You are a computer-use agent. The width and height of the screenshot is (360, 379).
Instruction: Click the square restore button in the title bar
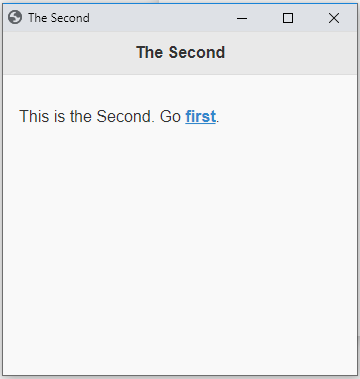pyautogui.click(x=288, y=18)
